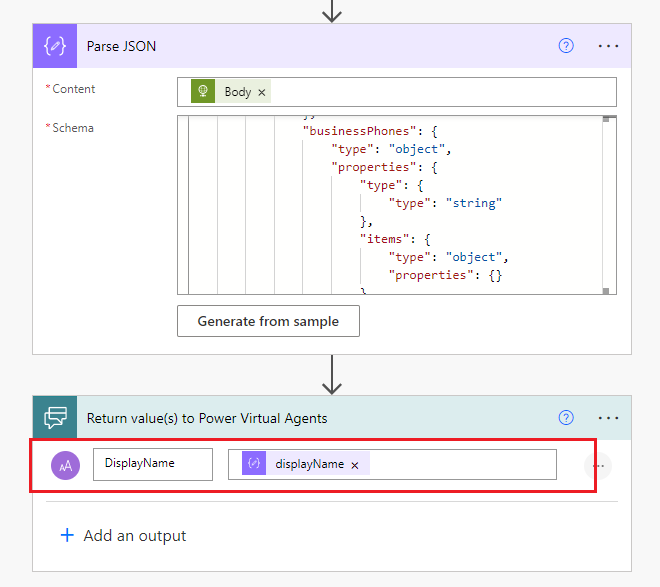Remove the Body token from Content
The image size is (660, 587).
(x=262, y=92)
